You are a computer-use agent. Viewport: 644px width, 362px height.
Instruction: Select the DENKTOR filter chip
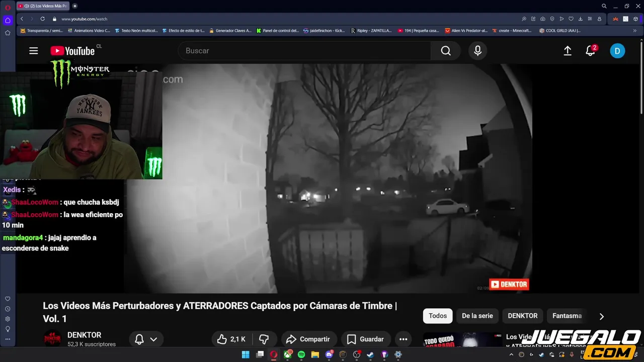(522, 316)
